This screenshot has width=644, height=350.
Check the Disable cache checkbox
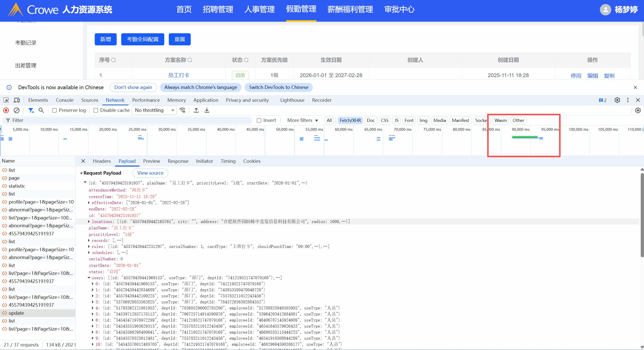(x=96, y=110)
